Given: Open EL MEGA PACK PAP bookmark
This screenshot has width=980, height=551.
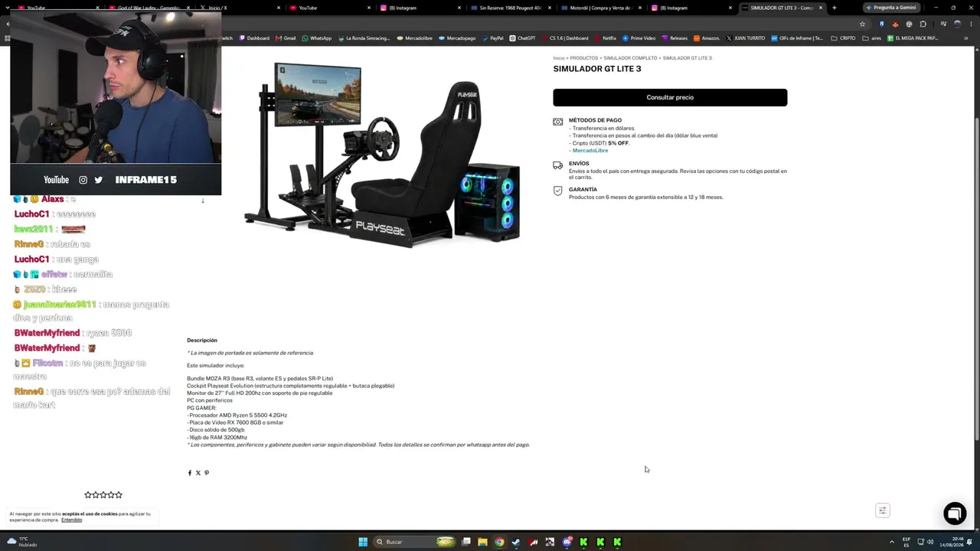Looking at the screenshot, I should [x=912, y=38].
